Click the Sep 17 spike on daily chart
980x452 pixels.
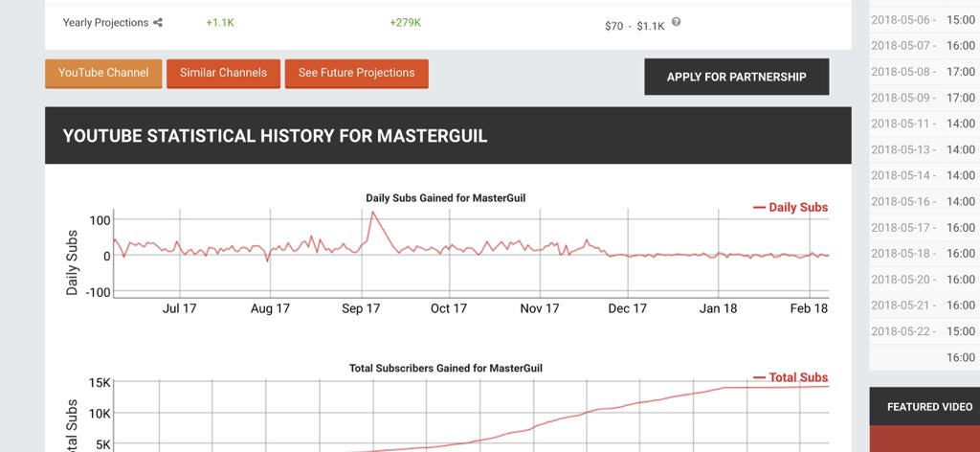pyautogui.click(x=372, y=213)
